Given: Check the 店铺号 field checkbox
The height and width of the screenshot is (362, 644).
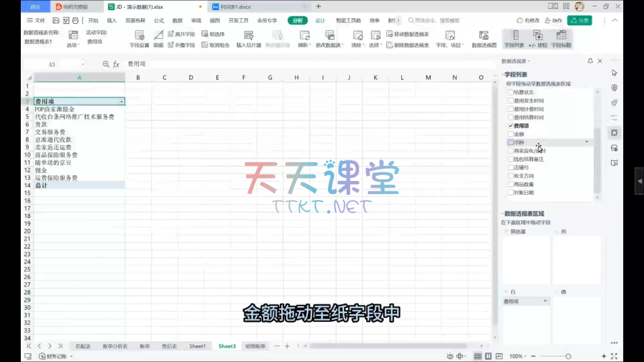Looking at the screenshot, I should pyautogui.click(x=511, y=168).
